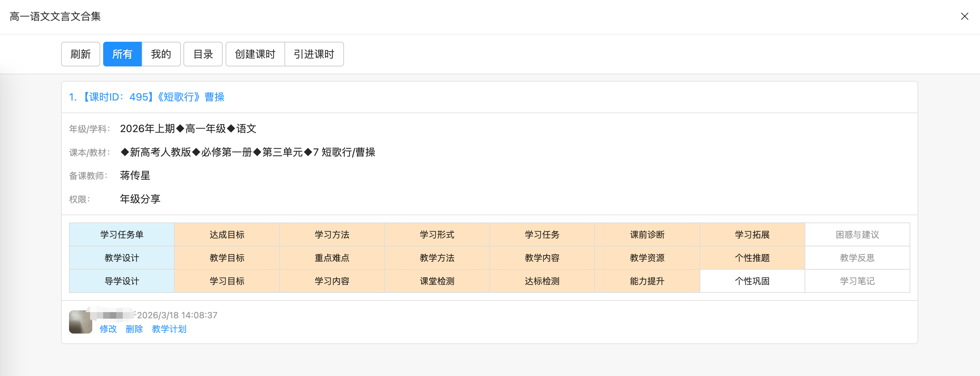980x376 pixels.
Task: Open the 教学计划 link
Action: (x=169, y=329)
